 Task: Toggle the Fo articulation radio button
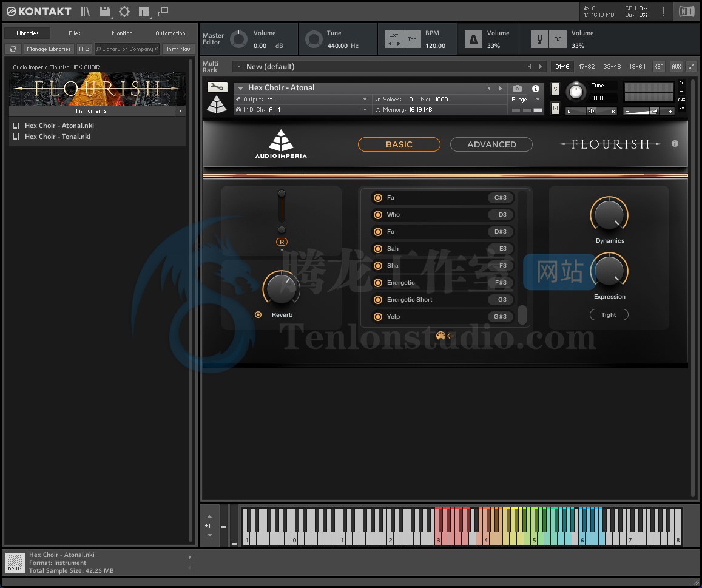click(x=378, y=232)
